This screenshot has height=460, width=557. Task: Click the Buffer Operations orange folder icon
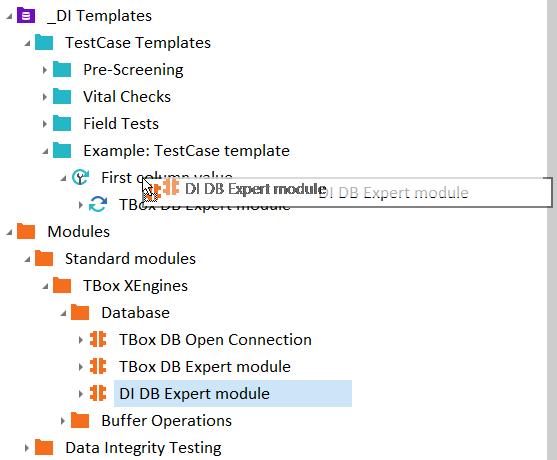pyautogui.click(x=80, y=420)
